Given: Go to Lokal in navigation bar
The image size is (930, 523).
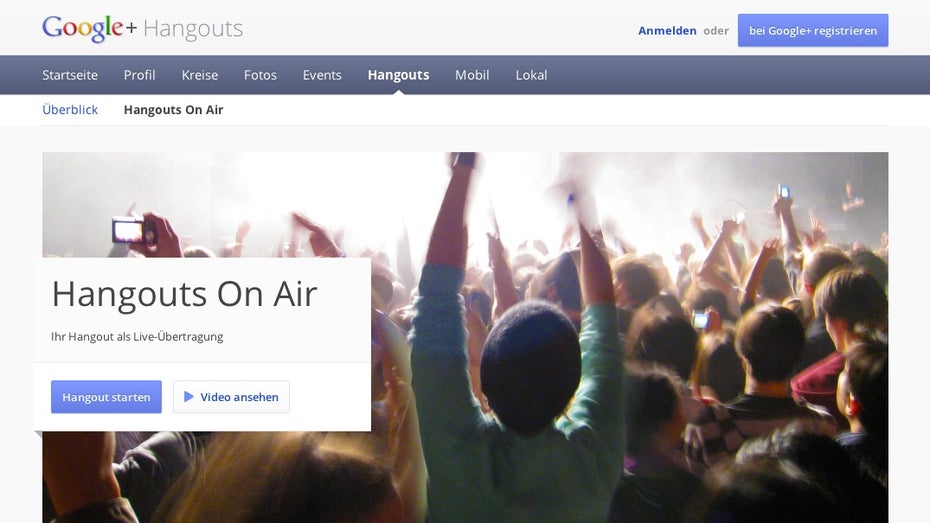Looking at the screenshot, I should pos(531,75).
